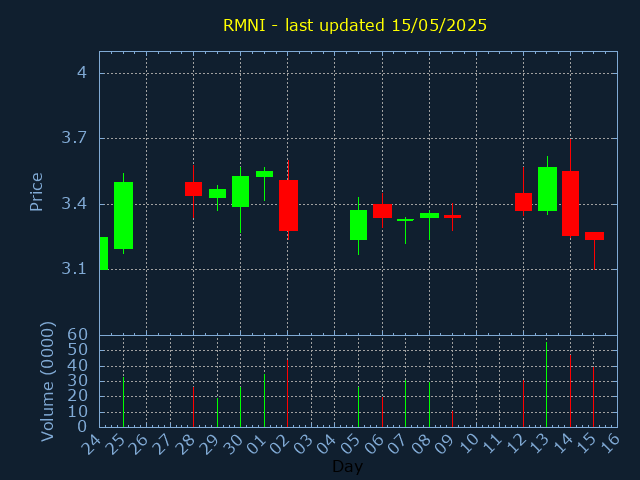Select the red candlestick for day 15
This screenshot has height=480, width=640.
point(594,236)
